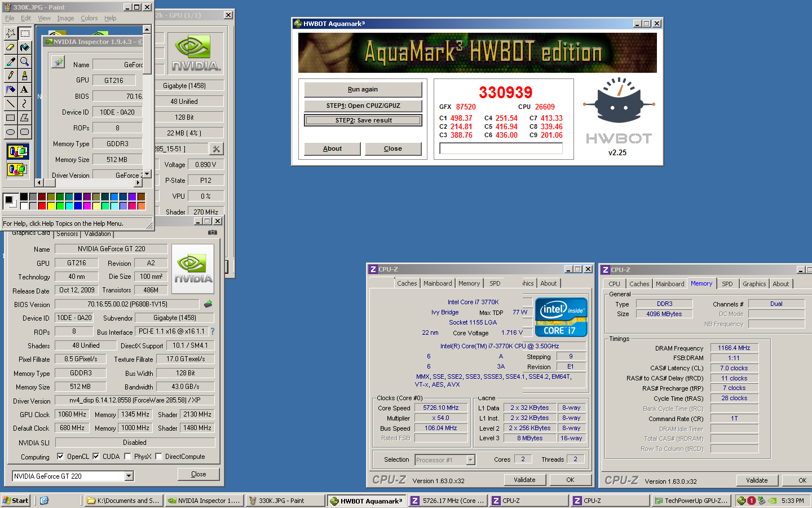
Task: Select the Ellipse tool in Paint
Action: (11, 132)
